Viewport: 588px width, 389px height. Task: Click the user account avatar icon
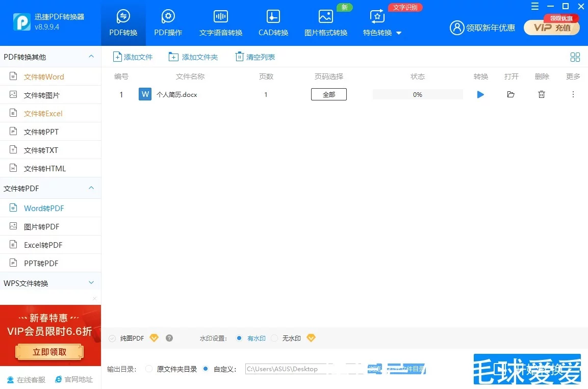click(457, 28)
